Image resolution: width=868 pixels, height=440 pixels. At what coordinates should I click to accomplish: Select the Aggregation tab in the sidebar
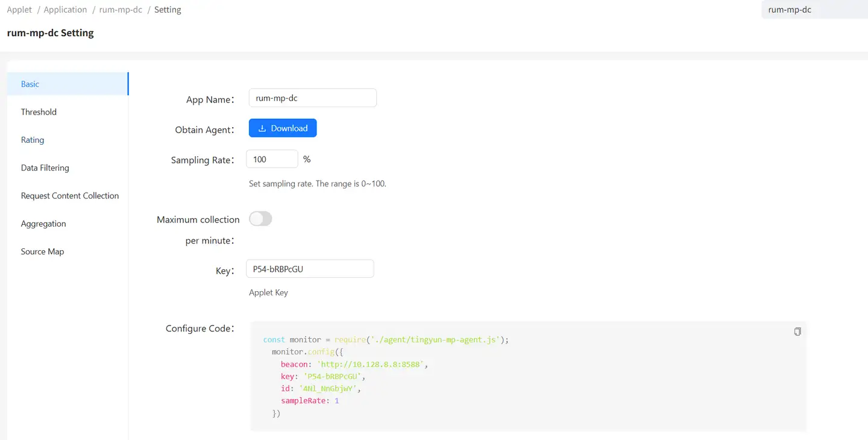[43, 224]
